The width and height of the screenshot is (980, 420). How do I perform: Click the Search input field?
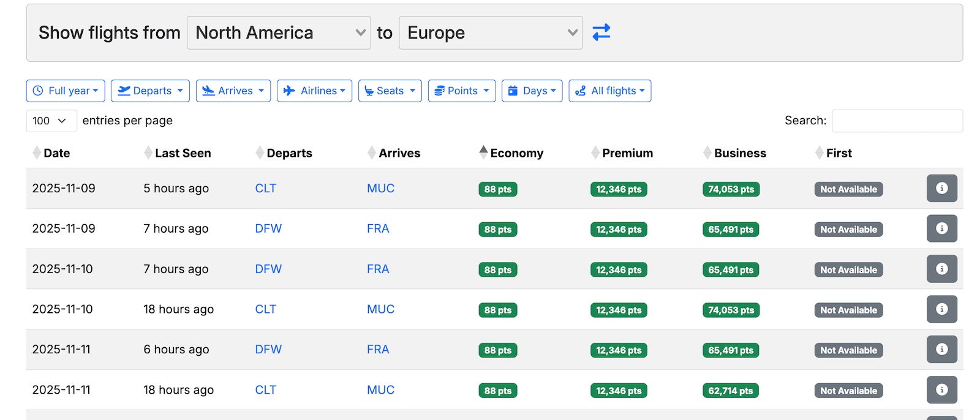(x=897, y=121)
